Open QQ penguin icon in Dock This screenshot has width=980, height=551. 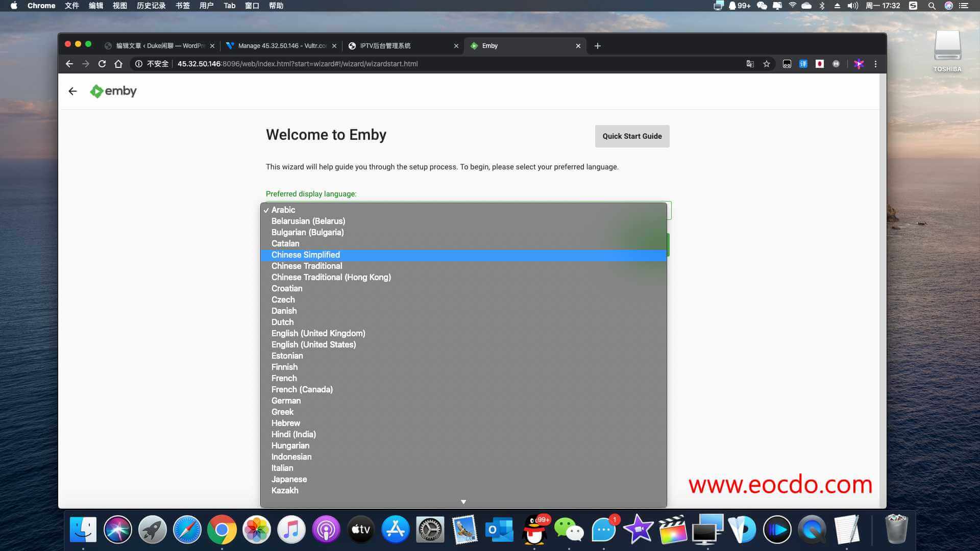point(534,530)
